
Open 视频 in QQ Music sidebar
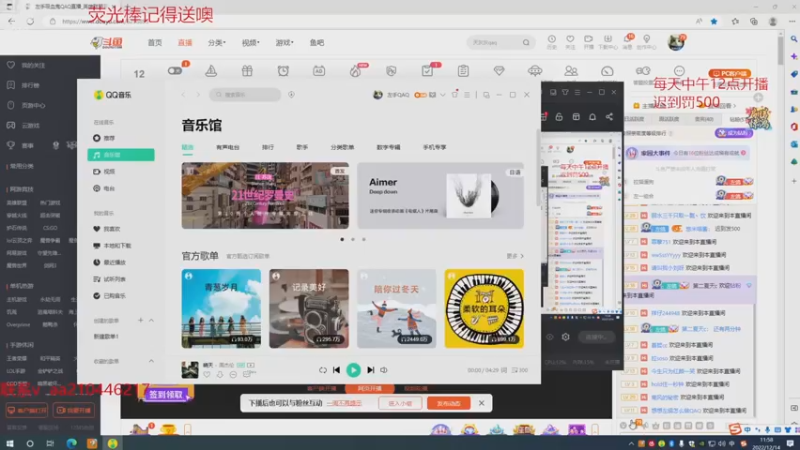pos(121,171)
